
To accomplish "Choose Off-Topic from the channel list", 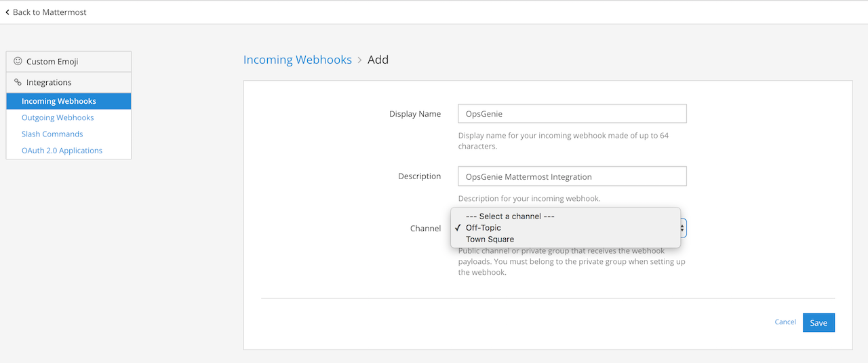I will (566, 228).
